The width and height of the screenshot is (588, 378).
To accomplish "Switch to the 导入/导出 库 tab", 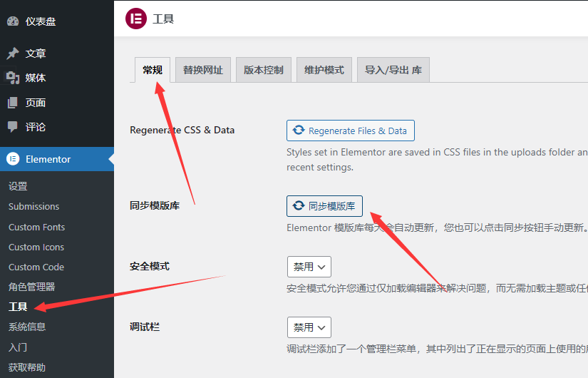I will pyautogui.click(x=393, y=70).
